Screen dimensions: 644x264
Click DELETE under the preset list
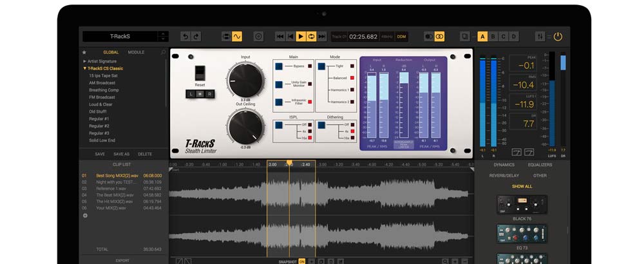click(144, 154)
